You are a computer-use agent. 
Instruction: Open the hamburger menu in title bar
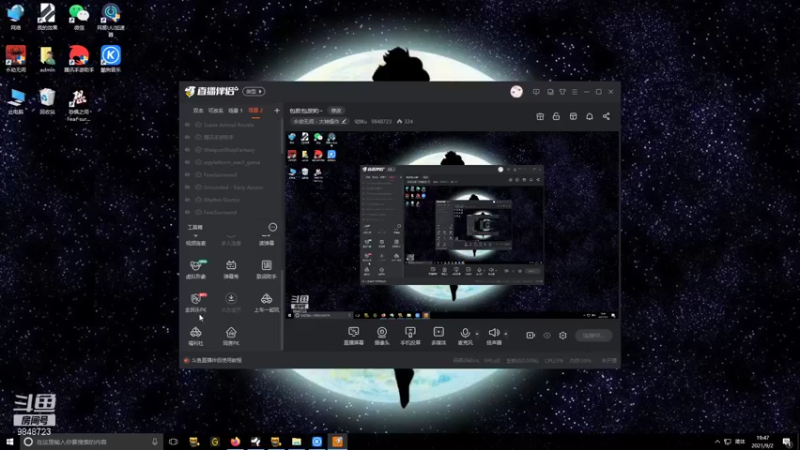(574, 92)
